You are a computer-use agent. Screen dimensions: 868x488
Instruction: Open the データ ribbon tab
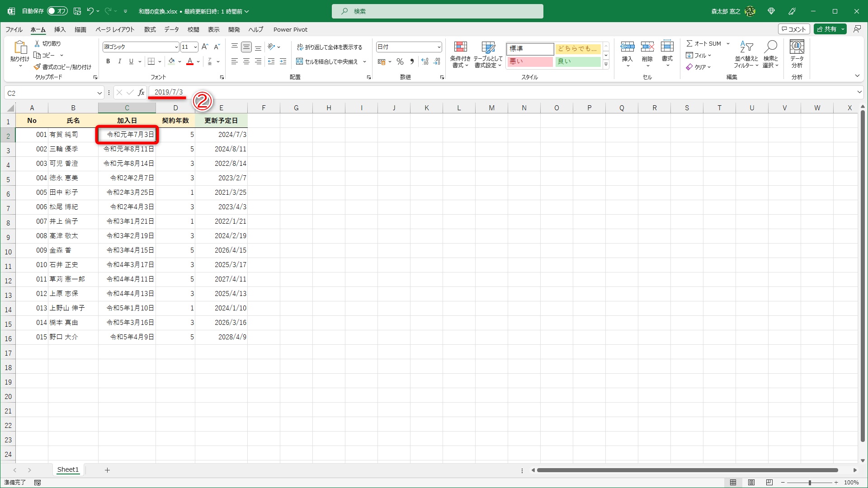point(171,29)
